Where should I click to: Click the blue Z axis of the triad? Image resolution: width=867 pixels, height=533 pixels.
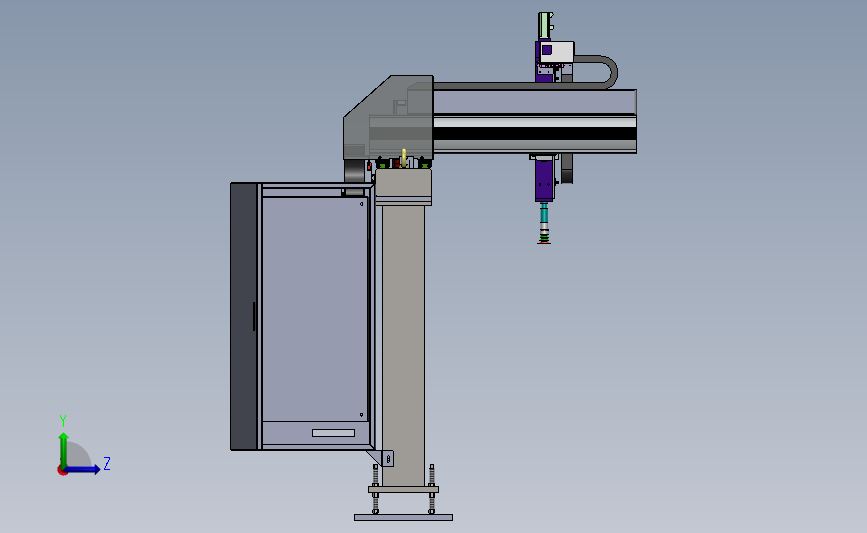[83, 470]
